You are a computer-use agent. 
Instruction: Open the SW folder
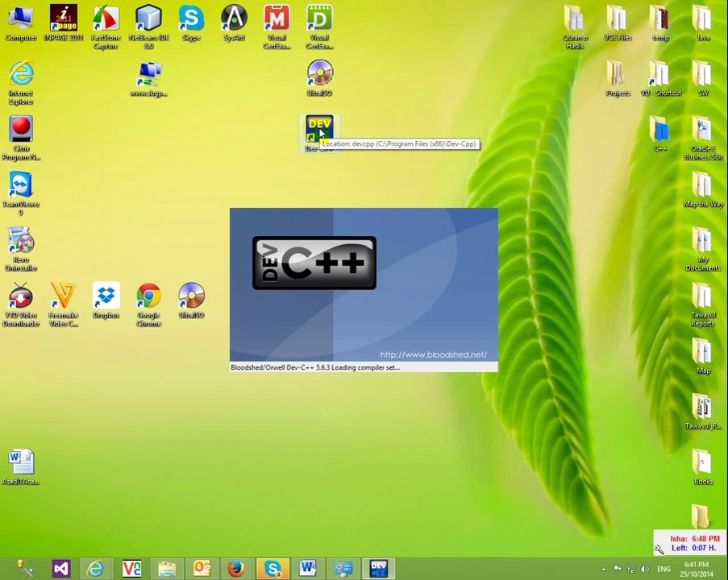[x=703, y=79]
